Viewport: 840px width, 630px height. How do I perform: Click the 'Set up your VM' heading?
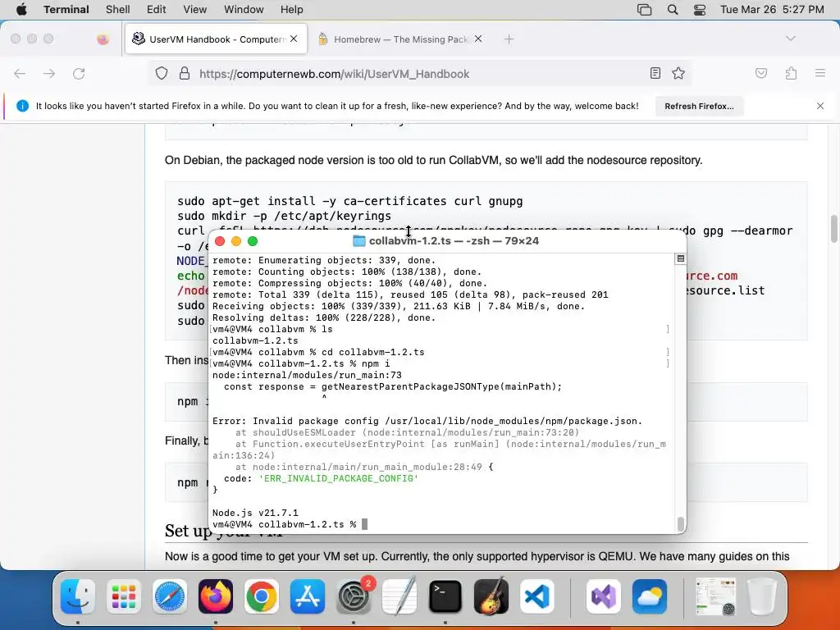point(224,531)
